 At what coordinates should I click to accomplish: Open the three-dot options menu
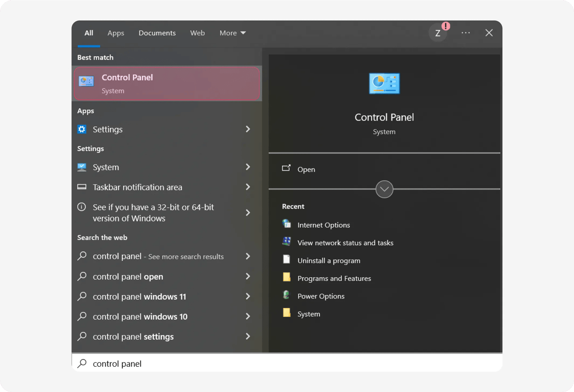tap(465, 33)
